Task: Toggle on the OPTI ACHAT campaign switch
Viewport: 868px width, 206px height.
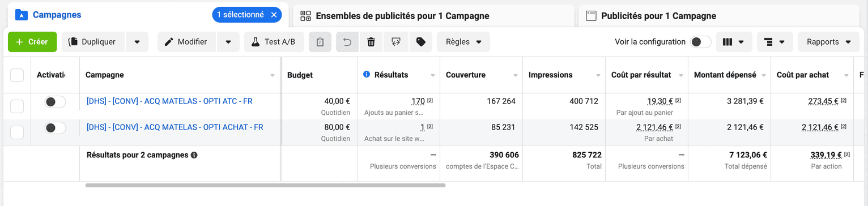Action: click(x=55, y=128)
